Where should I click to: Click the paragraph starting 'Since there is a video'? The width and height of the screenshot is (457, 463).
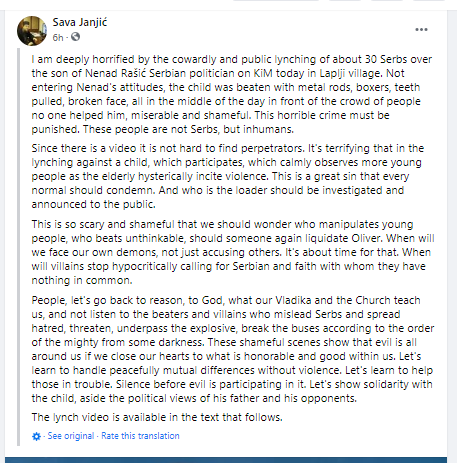228,176
